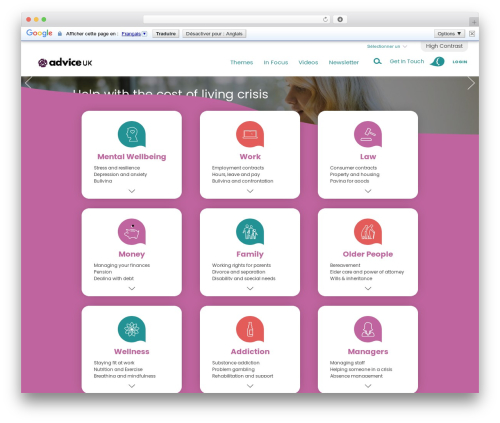This screenshot has width=500, height=423.
Task: Toggle High Contrast mode
Action: [x=444, y=46]
